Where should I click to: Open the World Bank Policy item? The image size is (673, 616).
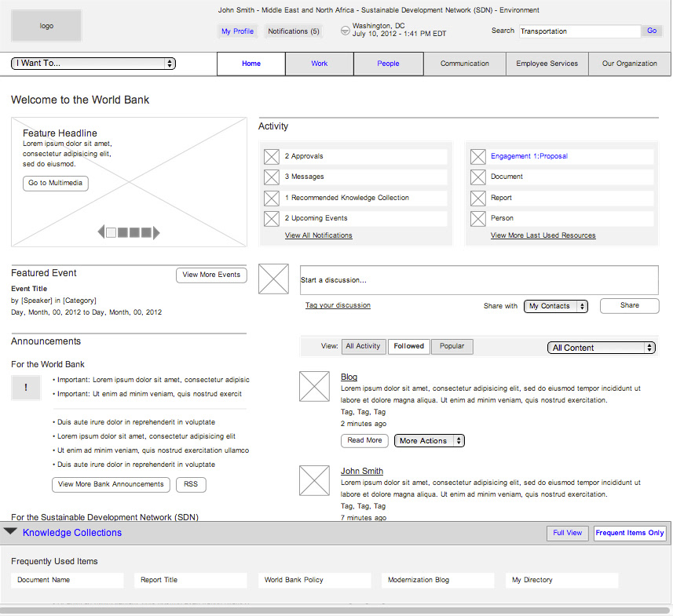pyautogui.click(x=315, y=580)
